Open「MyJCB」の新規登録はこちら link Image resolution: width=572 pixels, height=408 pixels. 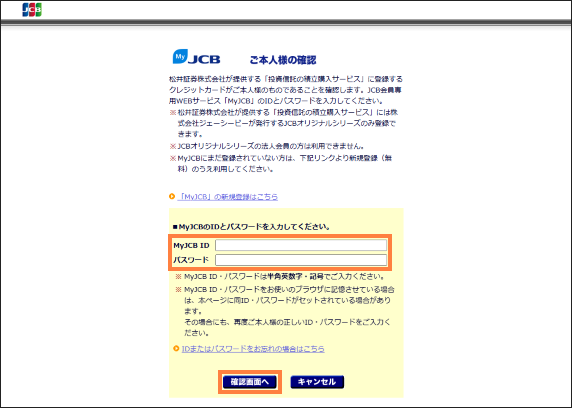228,197
